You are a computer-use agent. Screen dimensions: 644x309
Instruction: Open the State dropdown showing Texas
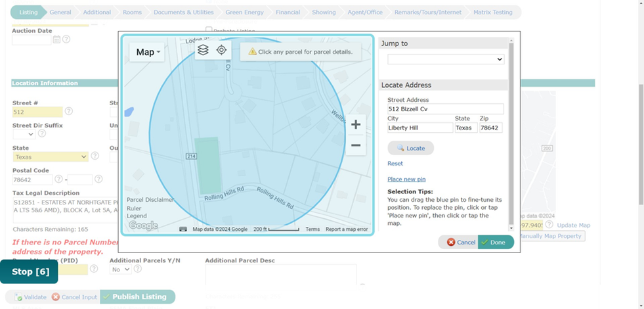click(x=51, y=156)
